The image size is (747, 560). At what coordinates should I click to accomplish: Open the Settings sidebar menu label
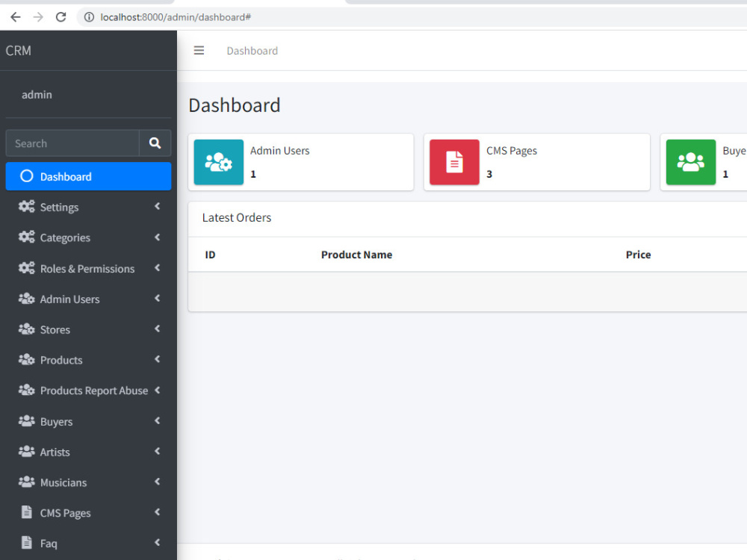(x=59, y=207)
